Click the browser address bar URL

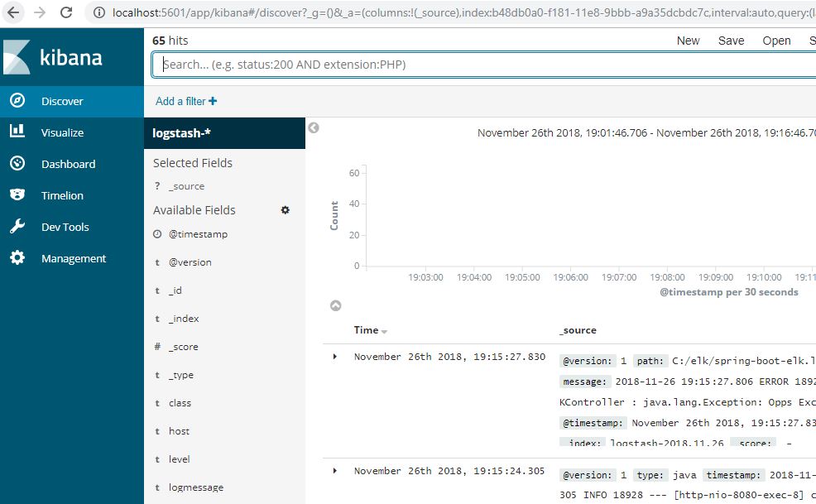click(463, 12)
